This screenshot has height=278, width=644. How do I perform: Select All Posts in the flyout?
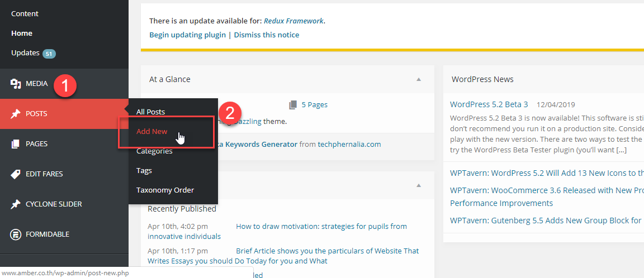coord(151,112)
